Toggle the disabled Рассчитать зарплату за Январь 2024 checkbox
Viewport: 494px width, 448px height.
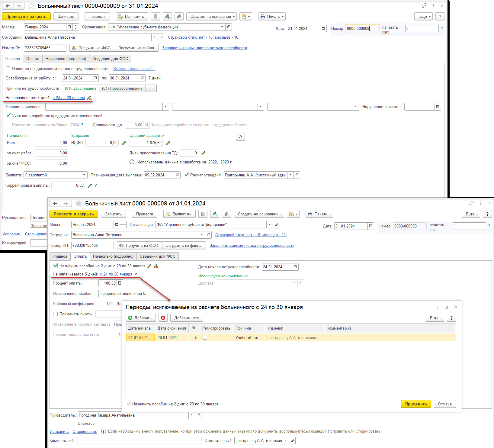(8, 125)
